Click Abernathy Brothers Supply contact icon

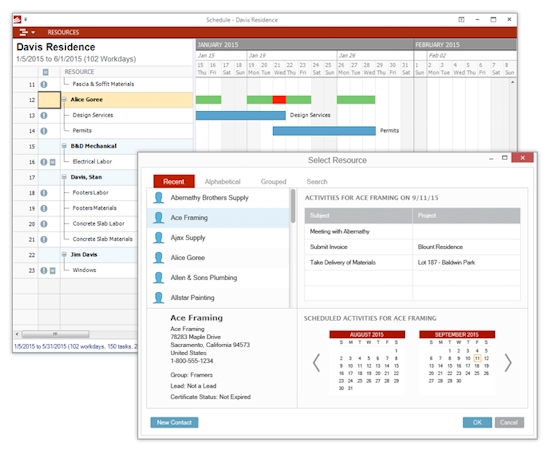coord(159,198)
